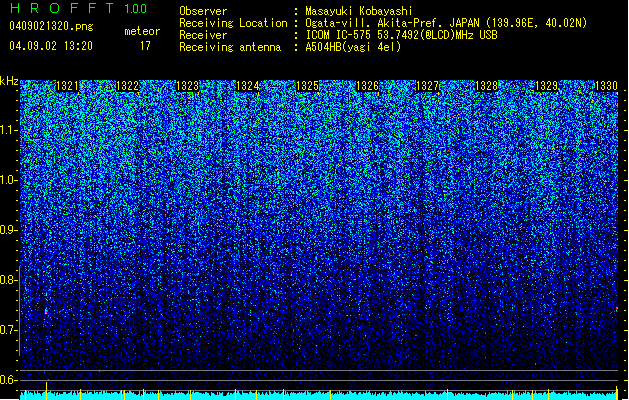The image size is (629, 400).
Task: Select the 1325 time marker label
Action: coord(307,86)
